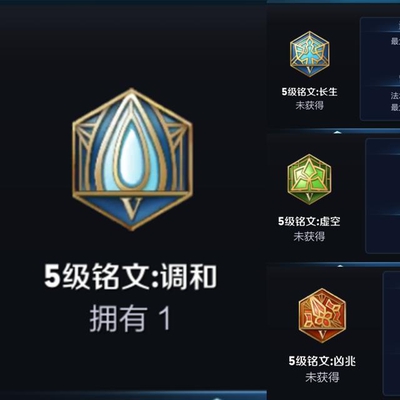This screenshot has width=400, height=400.
Task: Select the large blue 调和 rune emblem
Action: [x=132, y=159]
